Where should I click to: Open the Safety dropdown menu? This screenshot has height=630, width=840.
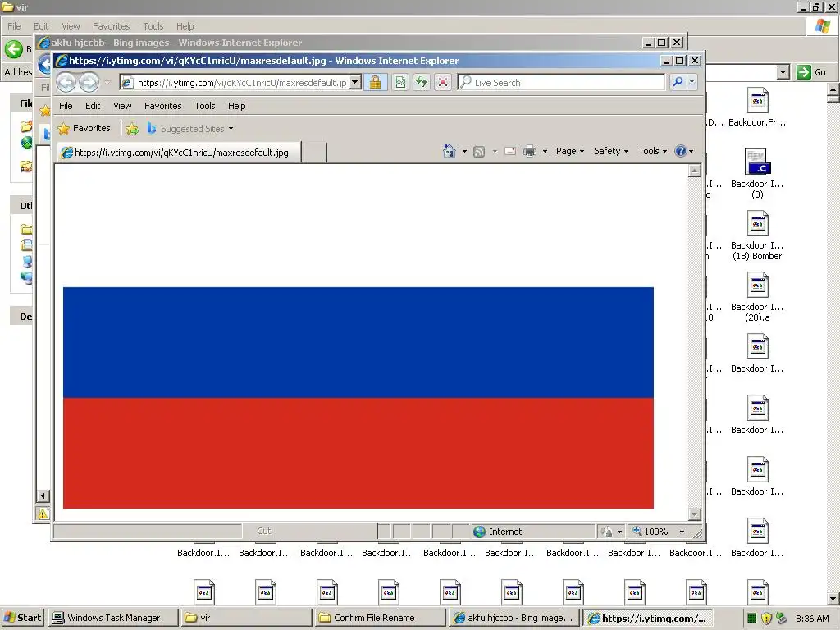(x=610, y=151)
